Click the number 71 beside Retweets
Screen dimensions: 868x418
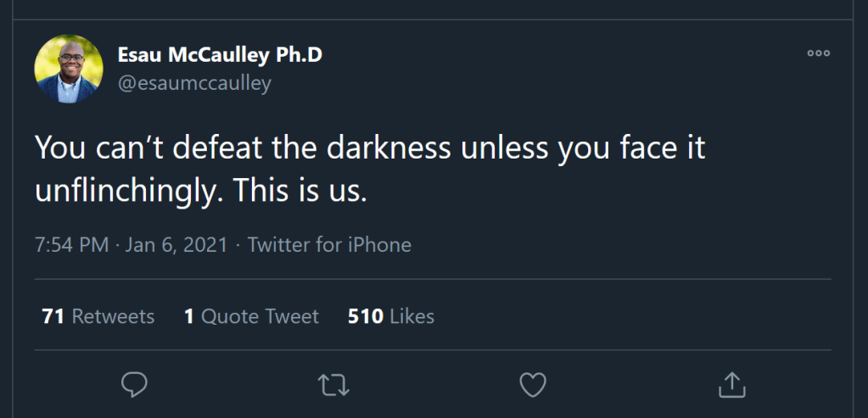coord(53,316)
